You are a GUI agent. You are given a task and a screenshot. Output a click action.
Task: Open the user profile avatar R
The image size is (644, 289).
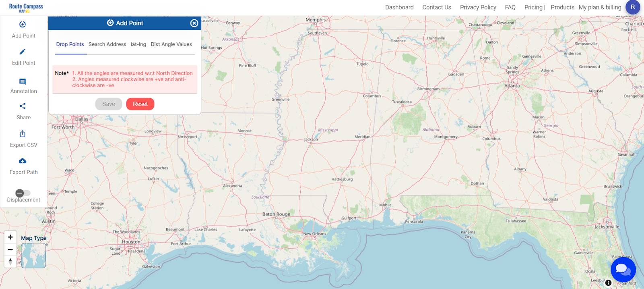point(633,7)
